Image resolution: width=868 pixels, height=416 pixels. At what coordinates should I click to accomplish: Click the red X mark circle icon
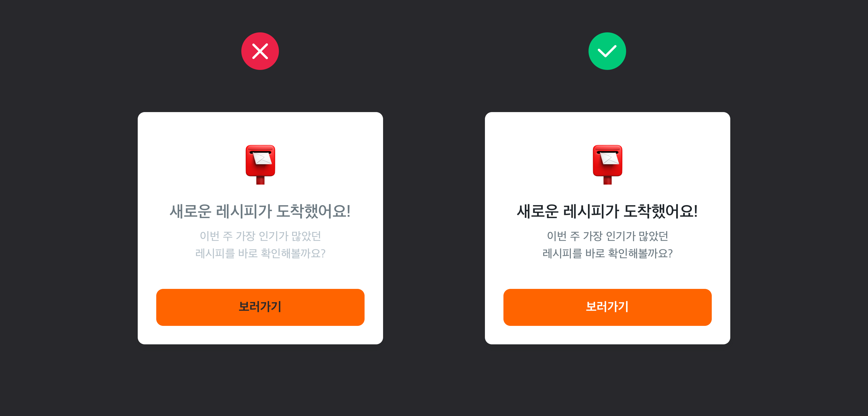[x=260, y=51]
